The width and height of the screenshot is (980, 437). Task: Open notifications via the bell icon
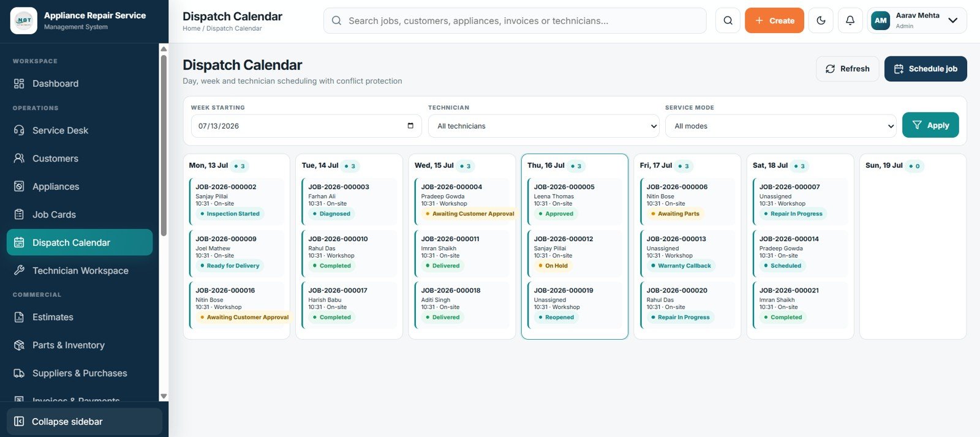coord(850,20)
